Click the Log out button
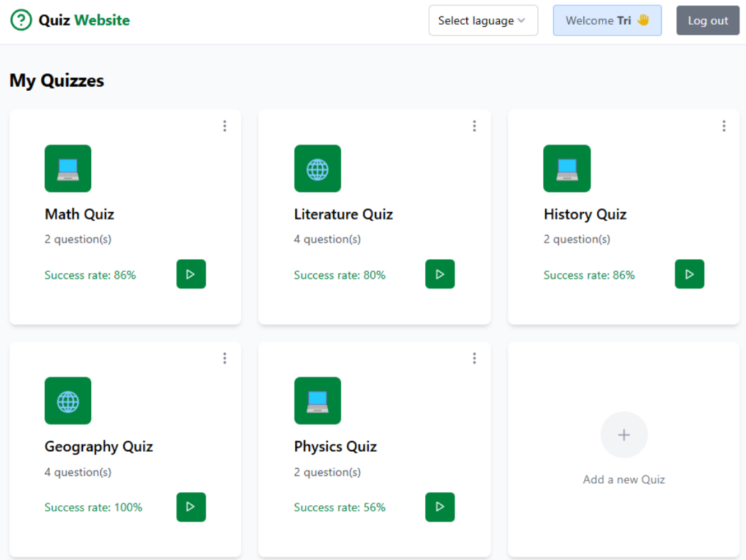The image size is (746, 560). click(708, 21)
